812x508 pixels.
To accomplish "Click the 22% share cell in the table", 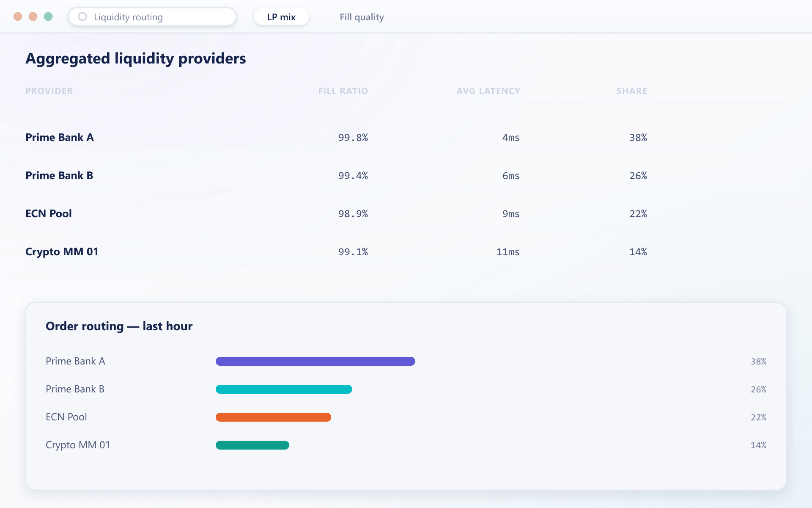I will point(638,214).
